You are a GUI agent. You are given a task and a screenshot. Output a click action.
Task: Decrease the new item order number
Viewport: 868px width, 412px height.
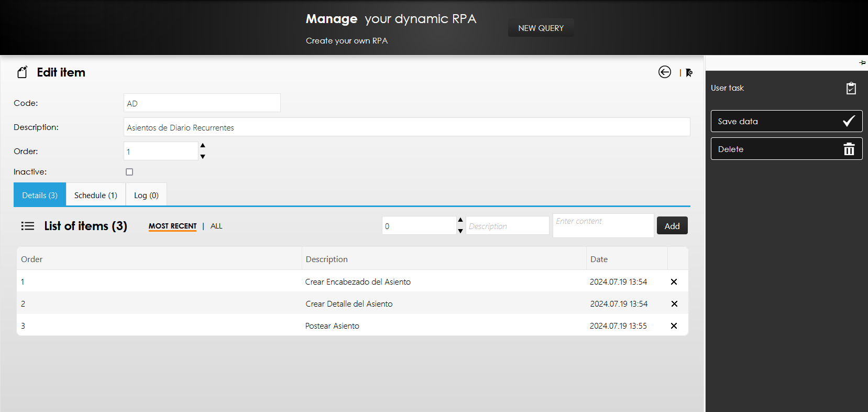point(460,231)
